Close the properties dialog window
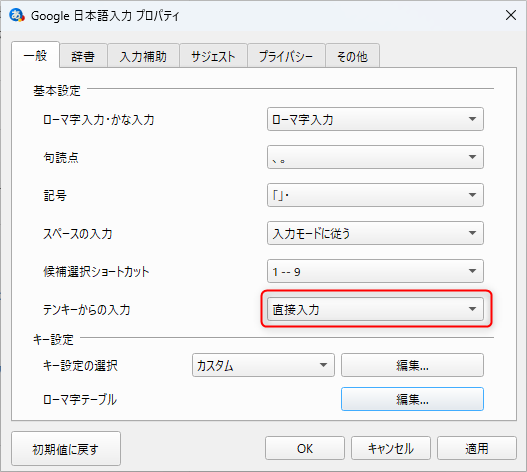The height and width of the screenshot is (472, 527). (x=511, y=15)
